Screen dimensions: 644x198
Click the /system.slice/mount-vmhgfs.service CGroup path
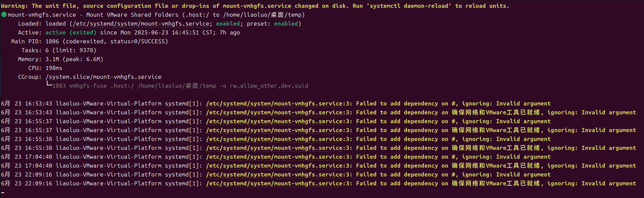point(103,77)
